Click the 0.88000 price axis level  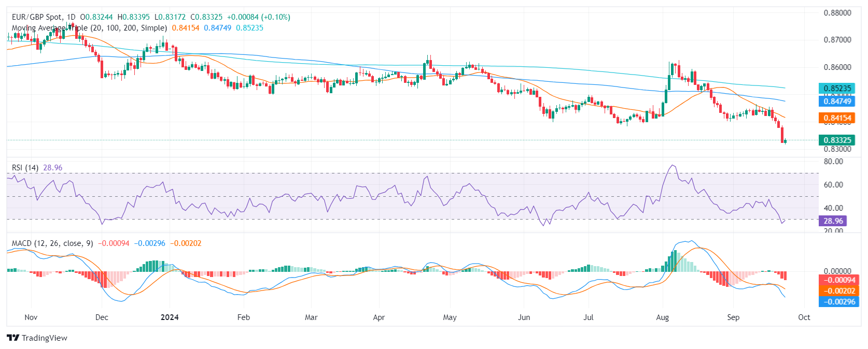pos(837,13)
